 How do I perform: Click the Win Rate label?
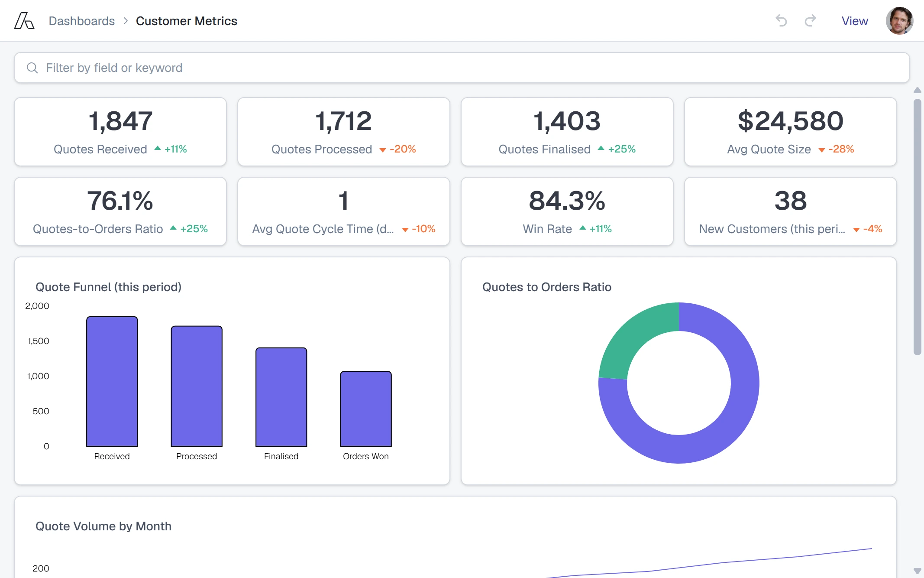[547, 229]
